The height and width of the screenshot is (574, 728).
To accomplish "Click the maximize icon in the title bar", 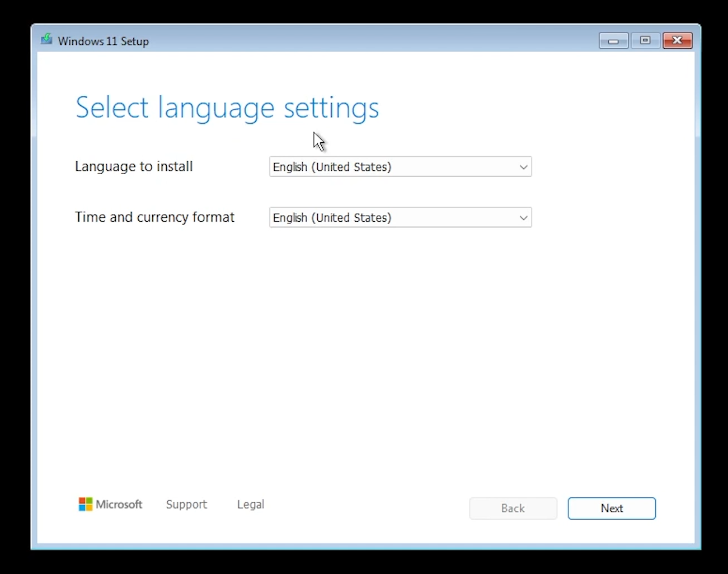I will [645, 40].
